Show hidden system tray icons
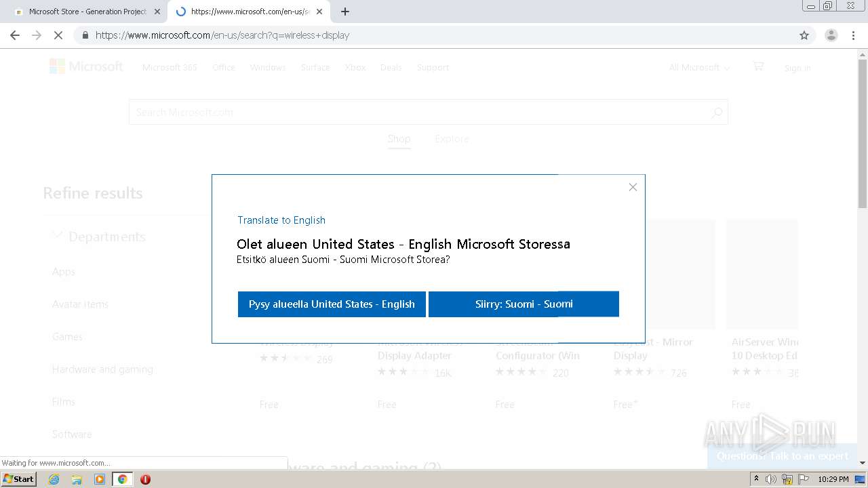Screen dimensions: 868x488 click(756, 479)
